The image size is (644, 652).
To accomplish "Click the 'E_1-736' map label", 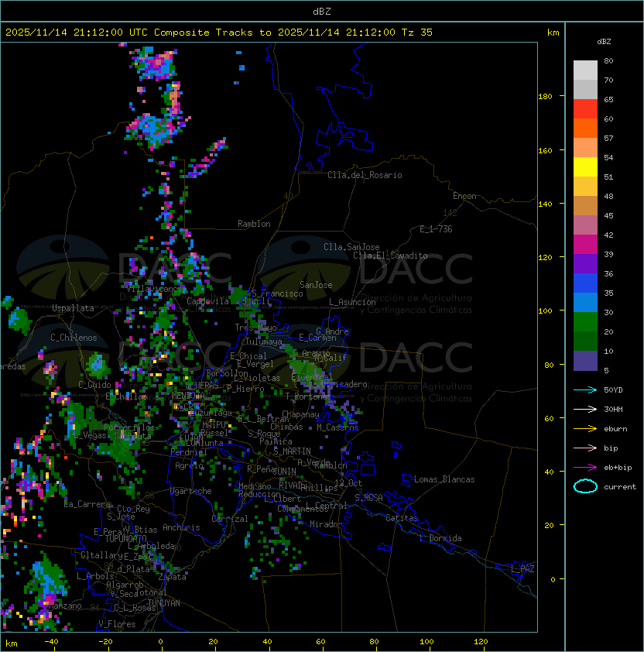I will 436,229.
